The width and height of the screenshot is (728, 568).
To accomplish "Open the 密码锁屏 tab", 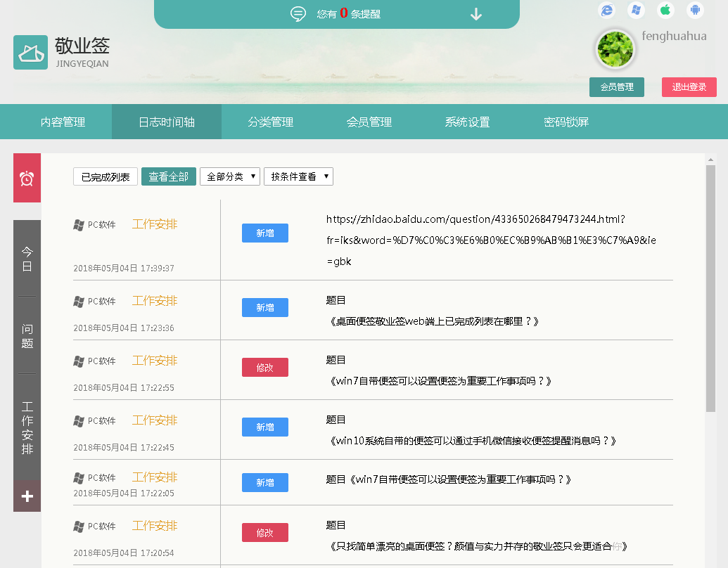I will click(x=566, y=122).
